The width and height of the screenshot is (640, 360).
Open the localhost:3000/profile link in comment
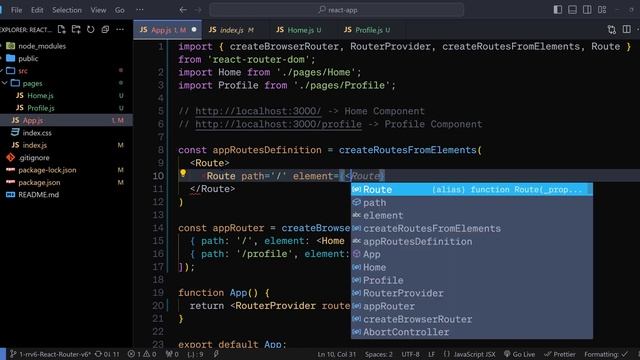(x=278, y=124)
